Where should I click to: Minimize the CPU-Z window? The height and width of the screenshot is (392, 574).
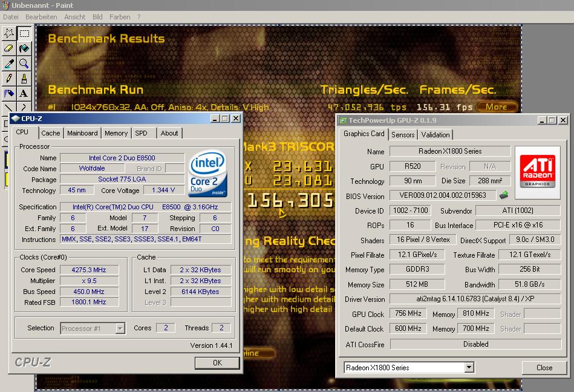pyautogui.click(x=215, y=118)
